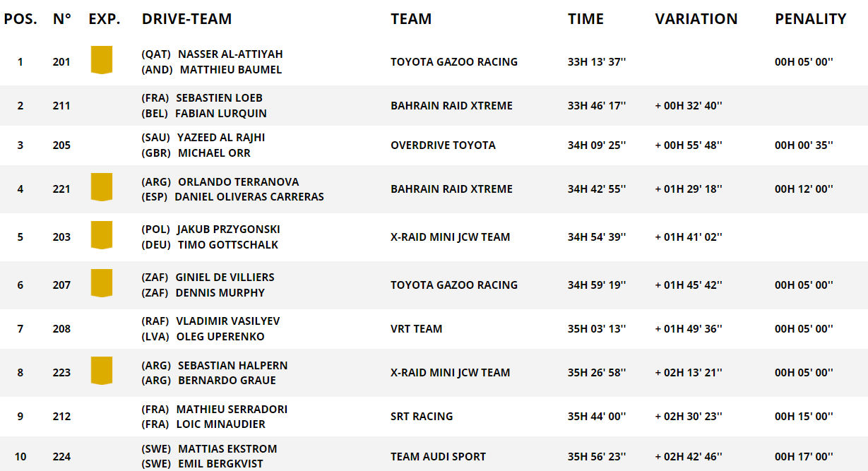Click yellow EXP. badge for car 207

pos(102,283)
